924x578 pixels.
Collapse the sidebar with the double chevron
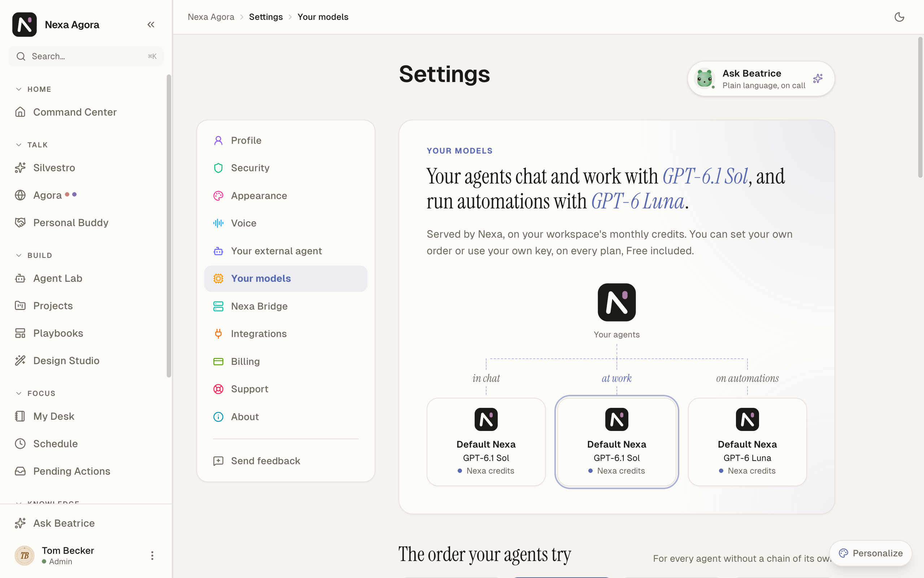[x=151, y=25]
